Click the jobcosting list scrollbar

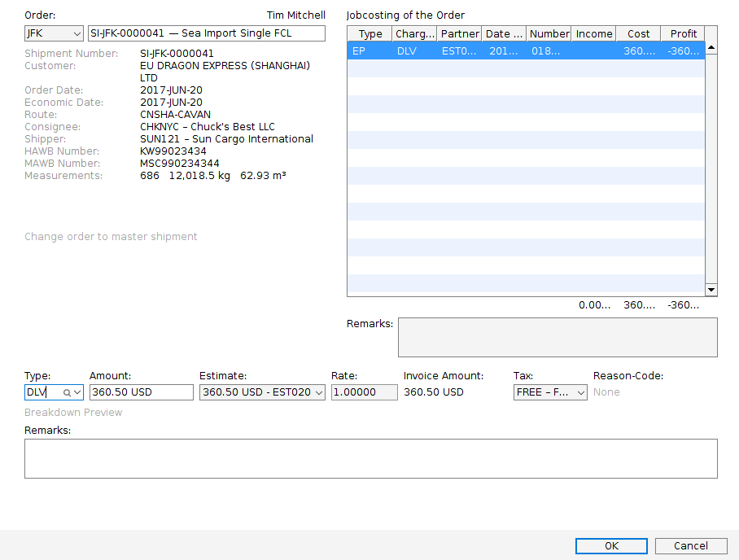click(711, 163)
